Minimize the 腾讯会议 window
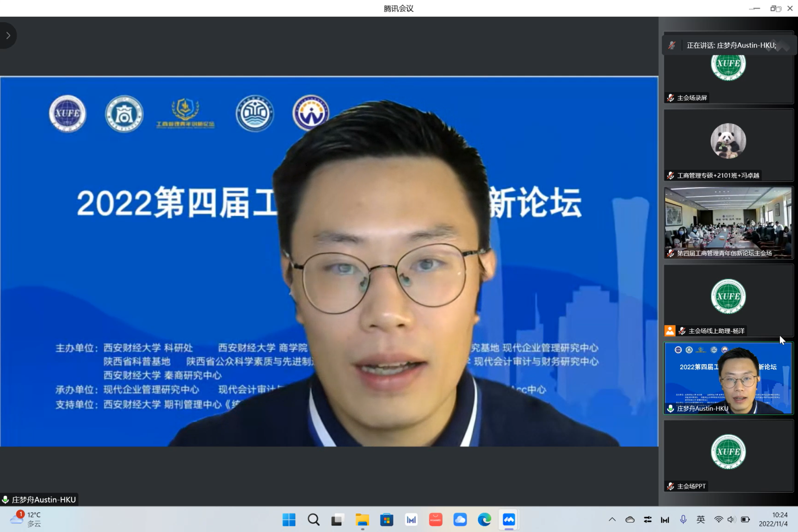Screen dimensions: 798x532 pyautogui.click(x=754, y=8)
